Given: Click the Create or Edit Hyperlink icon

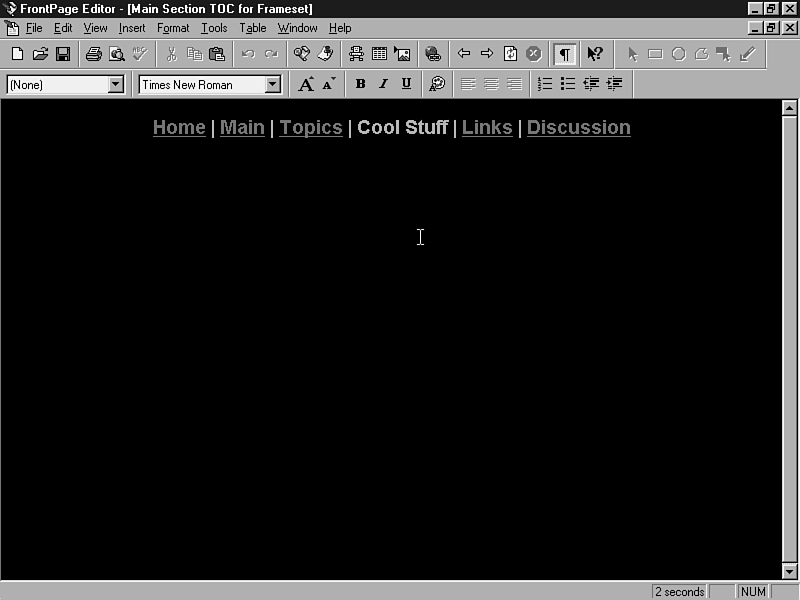Looking at the screenshot, I should pyautogui.click(x=432, y=54).
